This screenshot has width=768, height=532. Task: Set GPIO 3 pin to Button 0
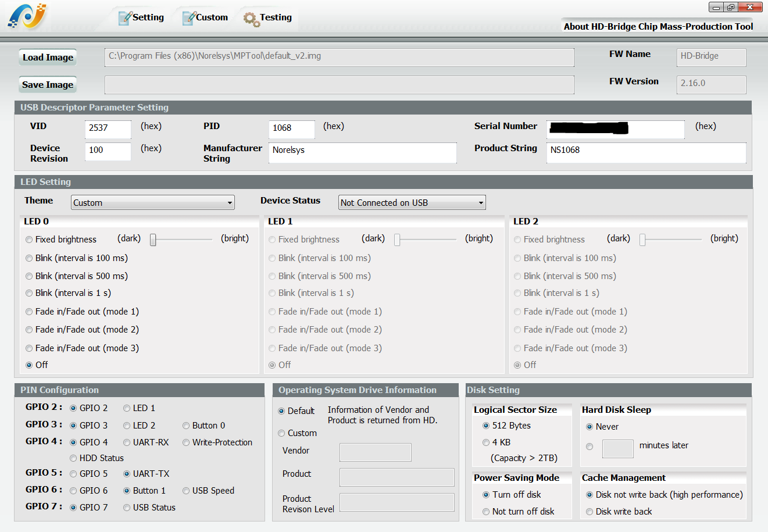tap(203, 426)
